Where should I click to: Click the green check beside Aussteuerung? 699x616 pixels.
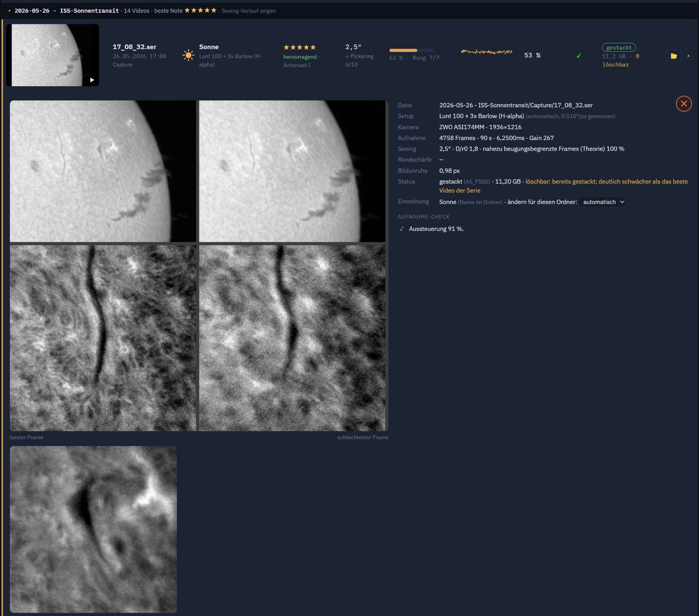coord(402,229)
